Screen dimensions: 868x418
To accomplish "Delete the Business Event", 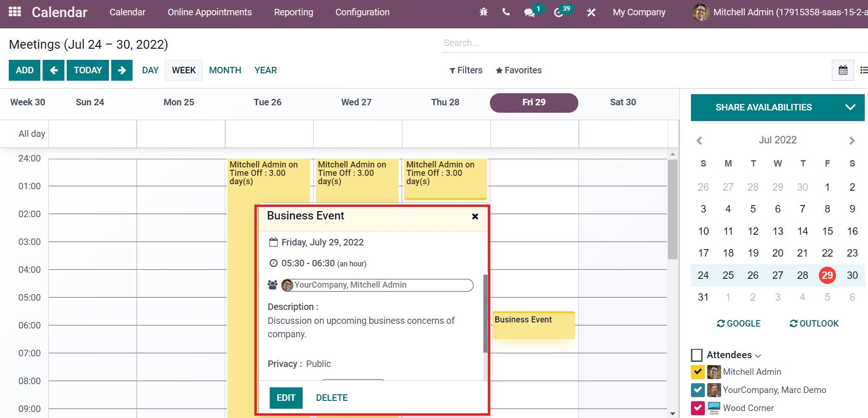I will [332, 398].
